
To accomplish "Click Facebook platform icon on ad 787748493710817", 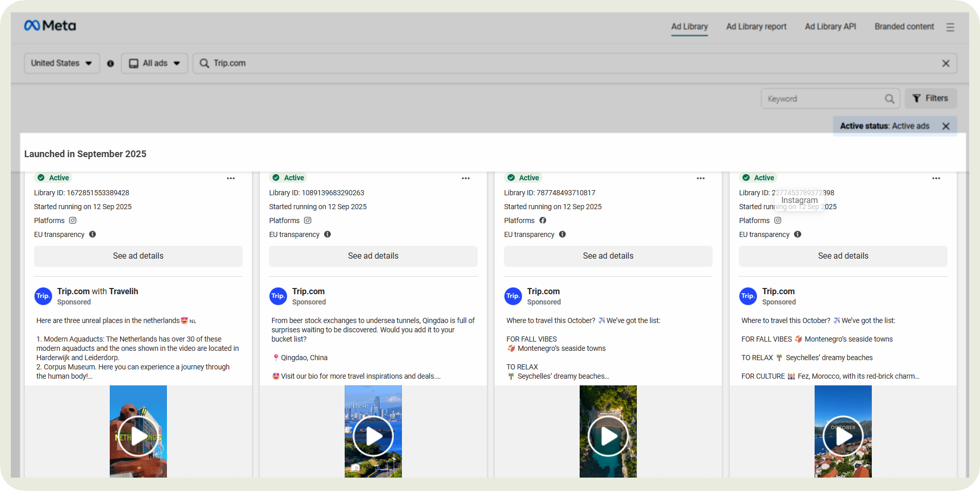I will pyautogui.click(x=543, y=221).
